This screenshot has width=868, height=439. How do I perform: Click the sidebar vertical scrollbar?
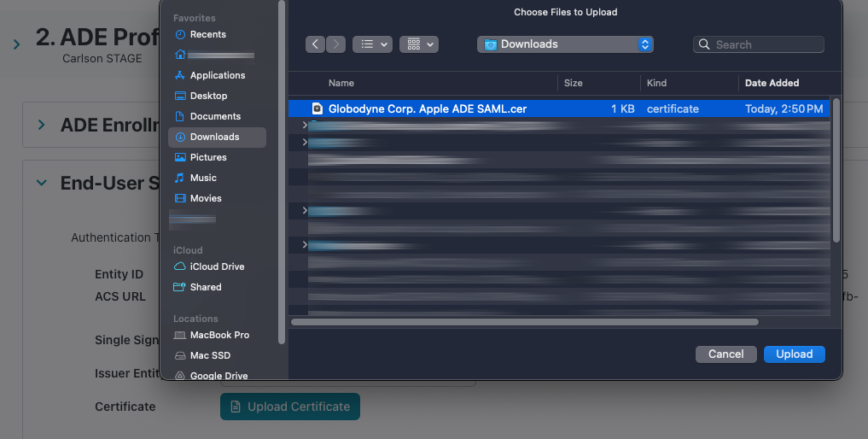pyautogui.click(x=281, y=172)
